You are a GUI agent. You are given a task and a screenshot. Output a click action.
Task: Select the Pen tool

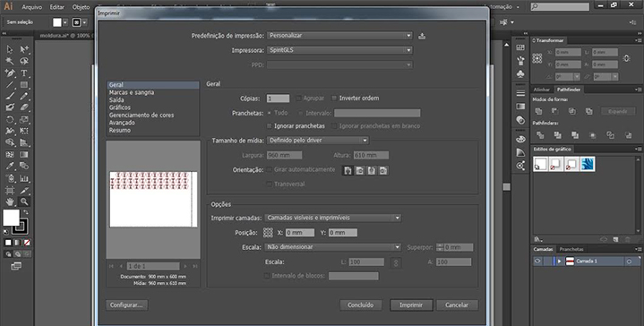(x=10, y=73)
